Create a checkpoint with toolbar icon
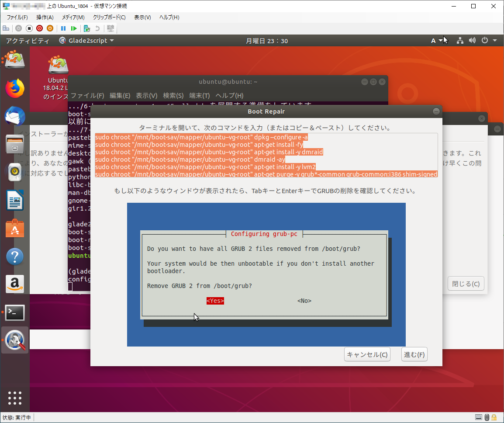The image size is (504, 423). (x=86, y=28)
